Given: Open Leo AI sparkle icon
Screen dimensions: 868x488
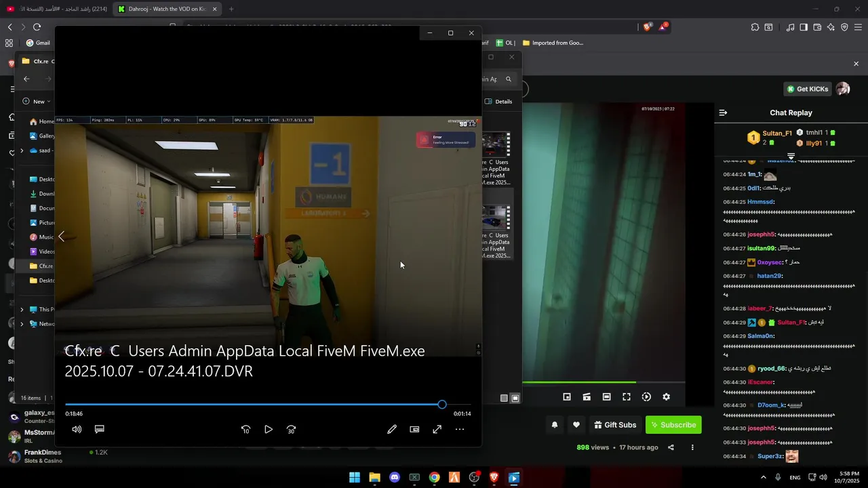Looking at the screenshot, I should point(831,27).
